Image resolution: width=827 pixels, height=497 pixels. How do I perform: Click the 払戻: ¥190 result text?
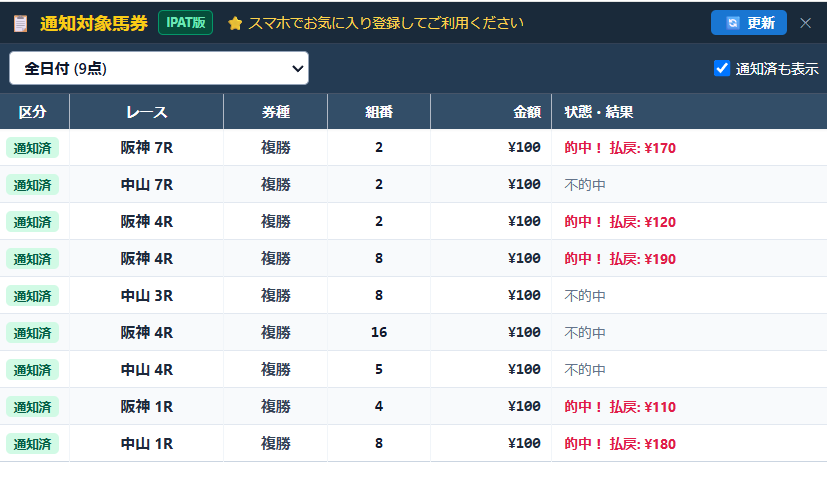[642, 259]
